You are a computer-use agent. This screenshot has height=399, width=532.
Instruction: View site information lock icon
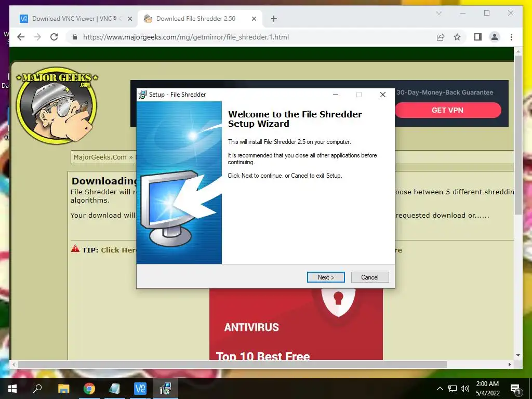click(x=75, y=37)
